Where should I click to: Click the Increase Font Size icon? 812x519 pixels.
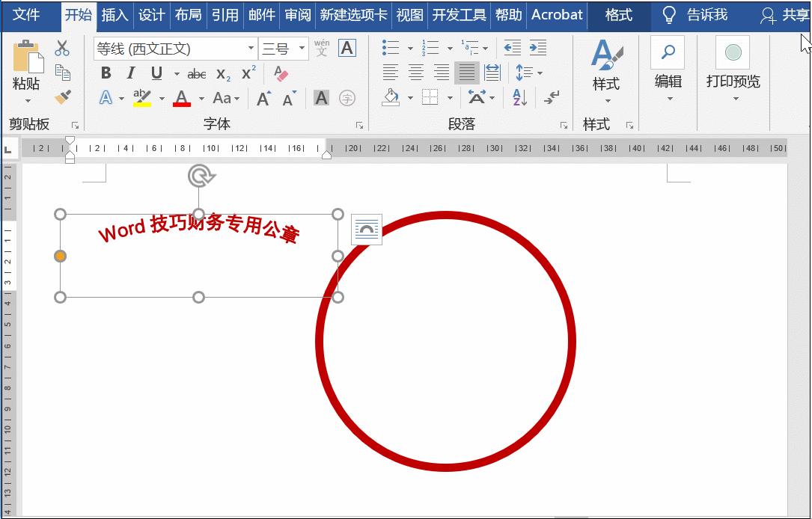click(263, 99)
